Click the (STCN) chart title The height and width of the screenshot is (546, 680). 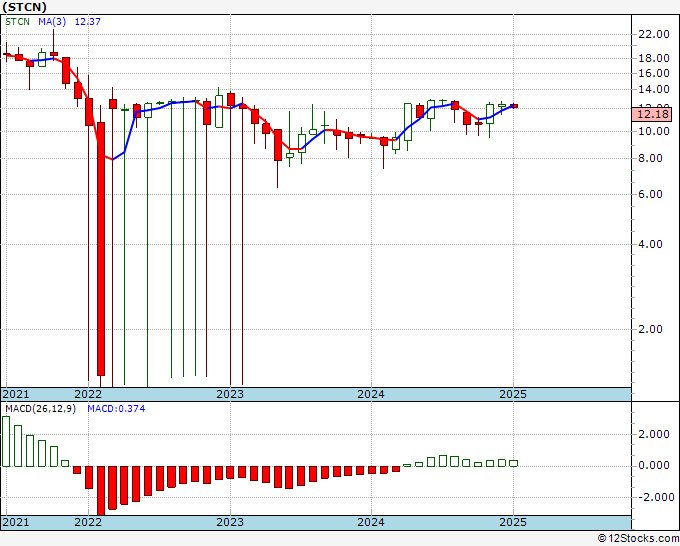[x=24, y=7]
